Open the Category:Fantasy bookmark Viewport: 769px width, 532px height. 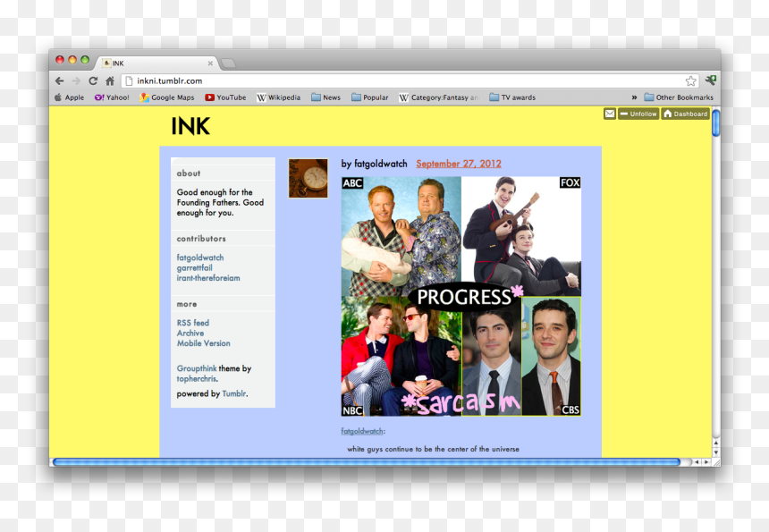[438, 97]
